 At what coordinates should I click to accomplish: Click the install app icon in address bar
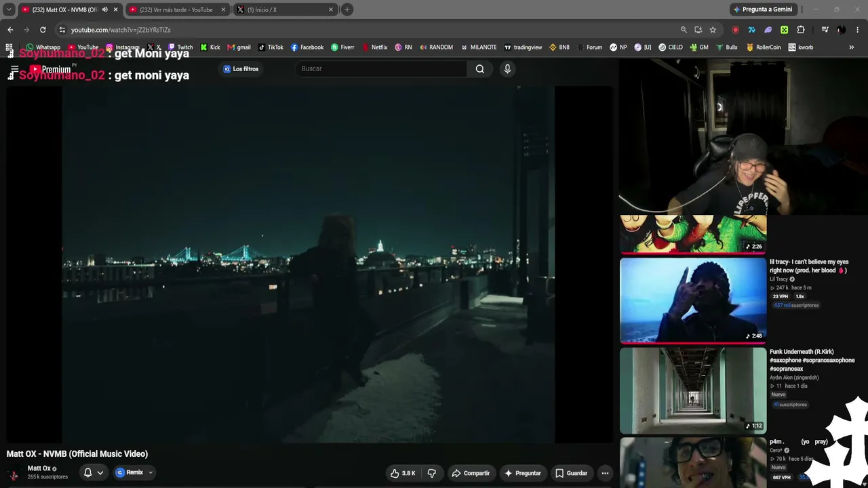point(698,30)
